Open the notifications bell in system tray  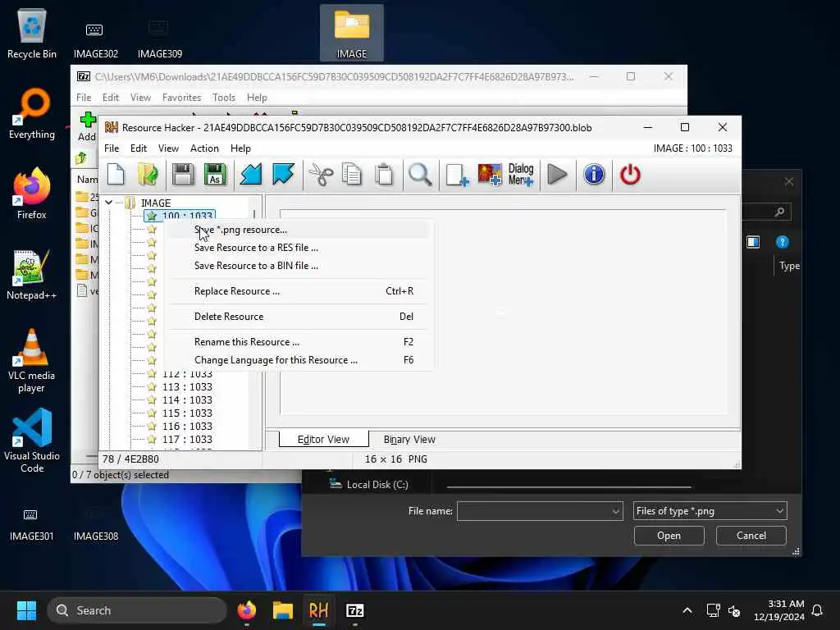pos(817,610)
